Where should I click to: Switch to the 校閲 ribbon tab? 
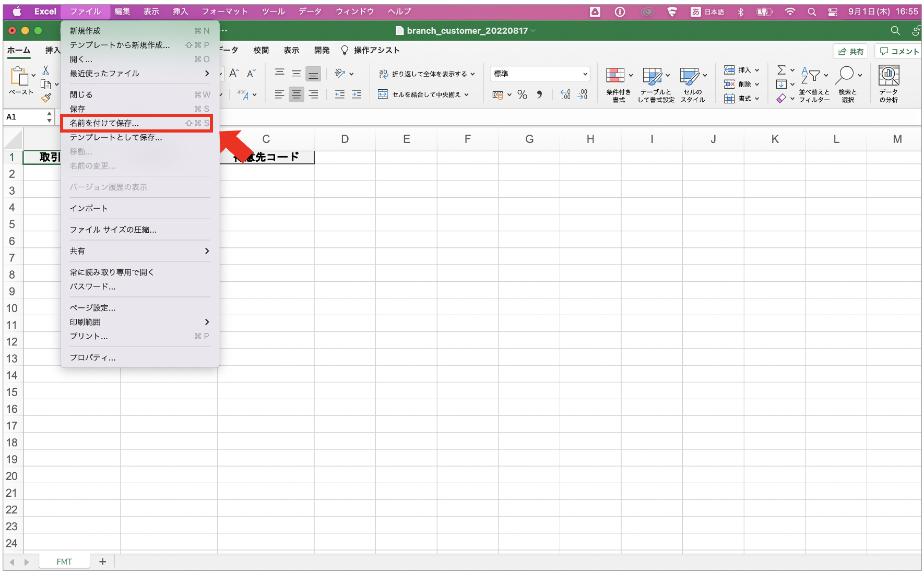[x=261, y=50]
